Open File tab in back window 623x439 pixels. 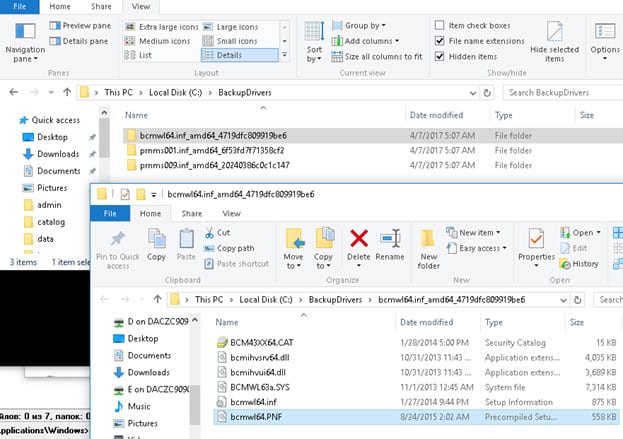coord(19,7)
